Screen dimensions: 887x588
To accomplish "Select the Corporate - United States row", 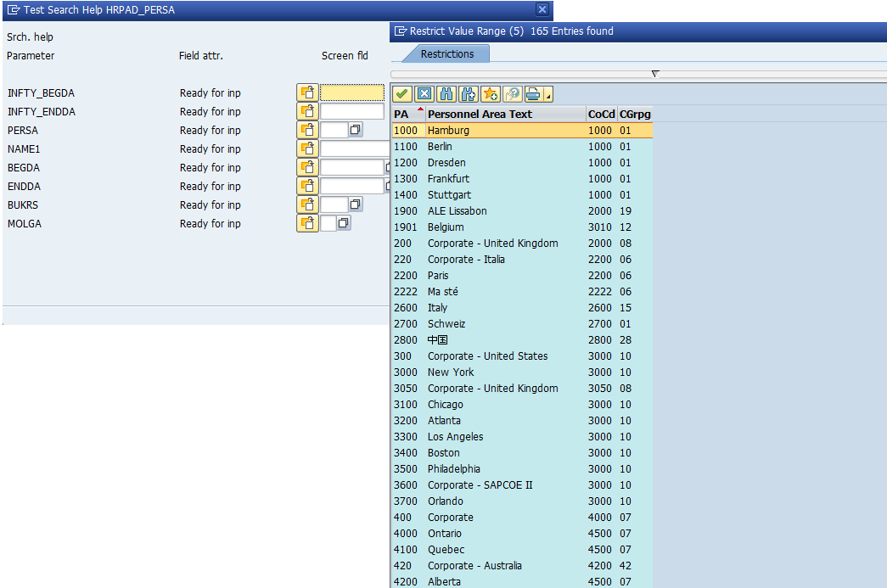I will tap(522, 356).
